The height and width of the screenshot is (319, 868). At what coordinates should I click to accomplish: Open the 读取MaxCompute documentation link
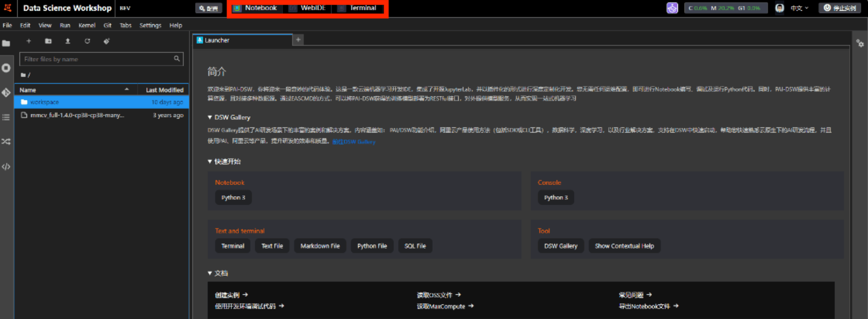coord(445,306)
